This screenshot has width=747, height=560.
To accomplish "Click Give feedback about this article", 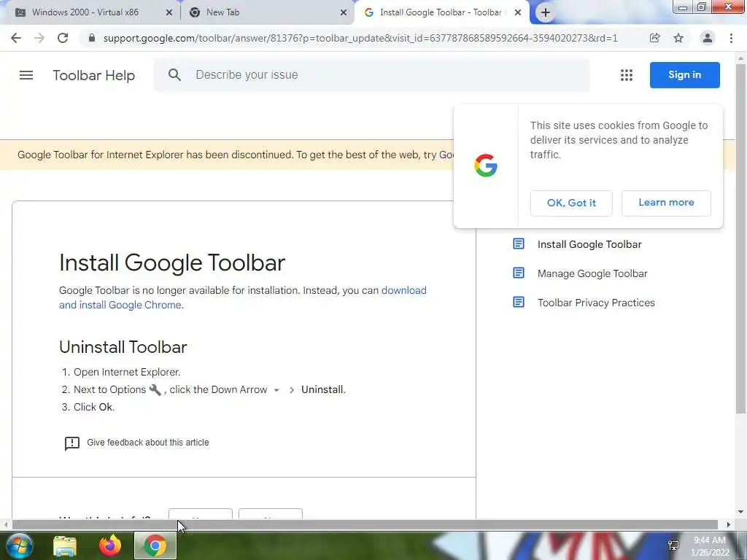I will [x=147, y=443].
